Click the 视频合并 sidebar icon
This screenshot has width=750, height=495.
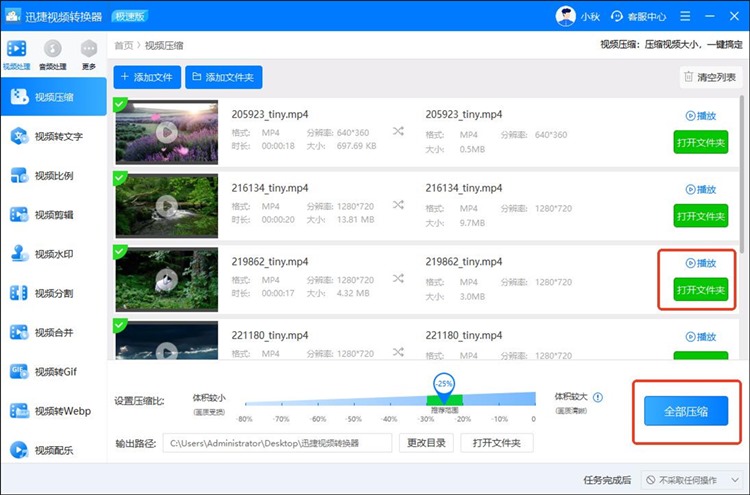click(x=19, y=332)
